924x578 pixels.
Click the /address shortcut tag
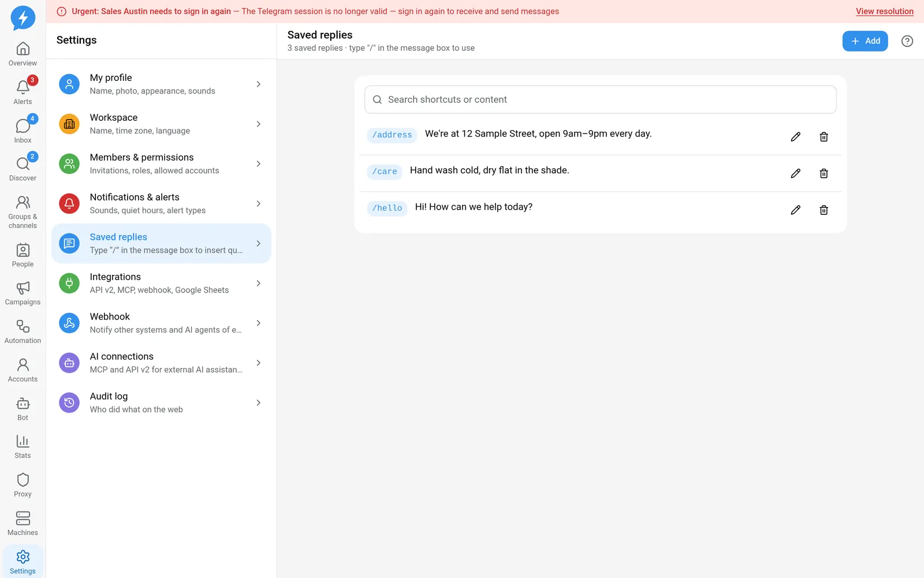(x=392, y=135)
